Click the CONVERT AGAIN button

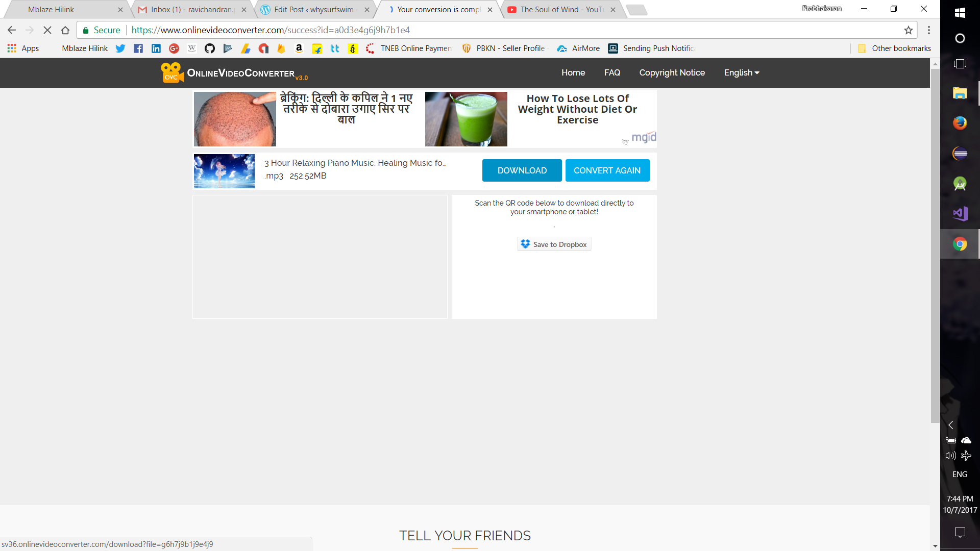click(x=607, y=170)
